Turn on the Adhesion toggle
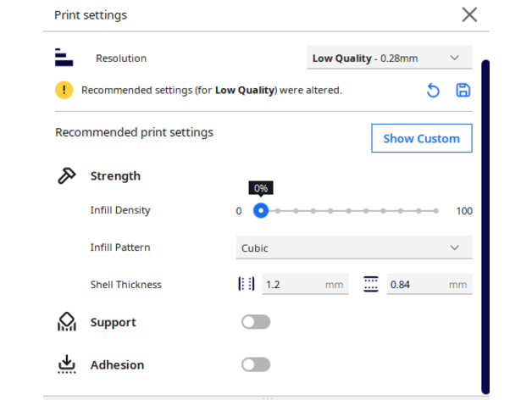The height and width of the screenshot is (400, 532). click(x=256, y=364)
